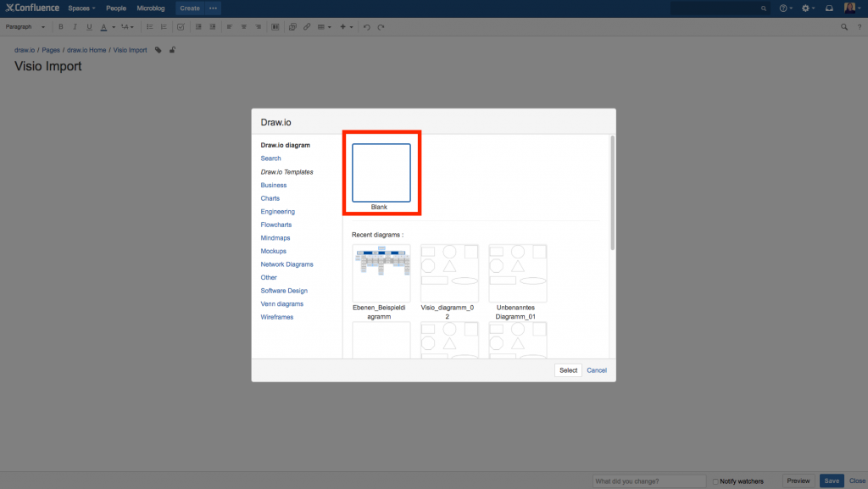Select the Blank diagram thumbnail
868x489 pixels.
381,173
